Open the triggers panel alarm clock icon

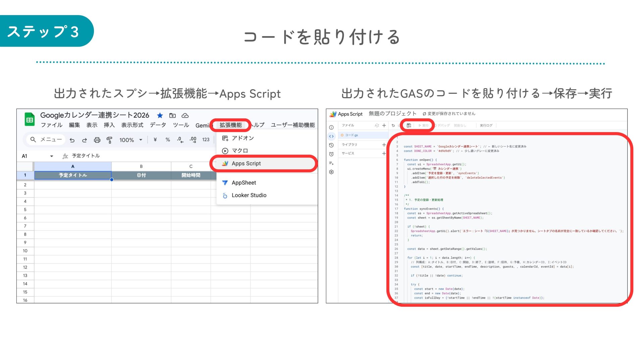pyautogui.click(x=331, y=154)
